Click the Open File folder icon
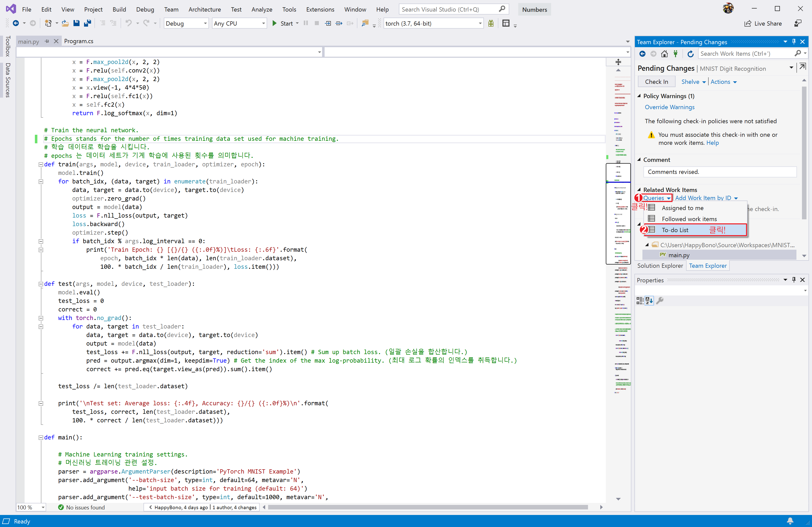The image size is (812, 527). (x=65, y=23)
